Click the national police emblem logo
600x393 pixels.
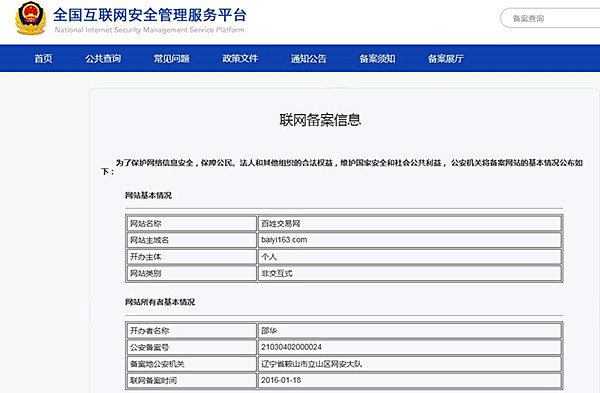click(x=31, y=18)
